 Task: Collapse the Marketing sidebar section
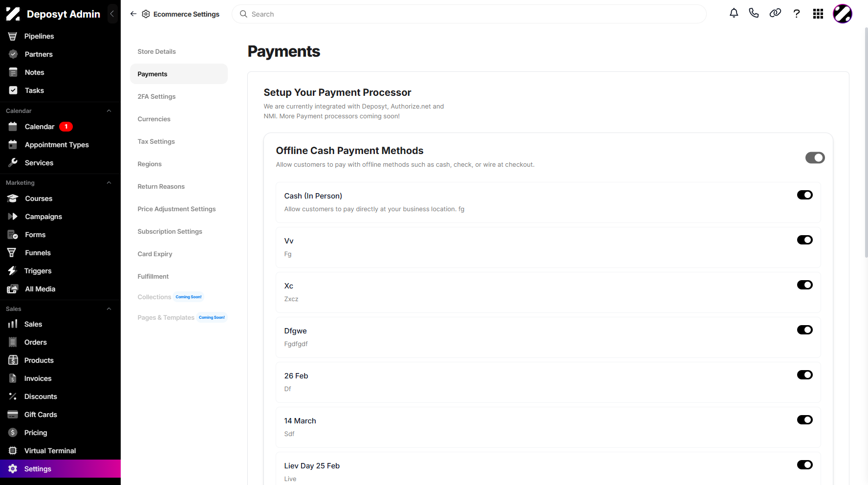point(109,183)
